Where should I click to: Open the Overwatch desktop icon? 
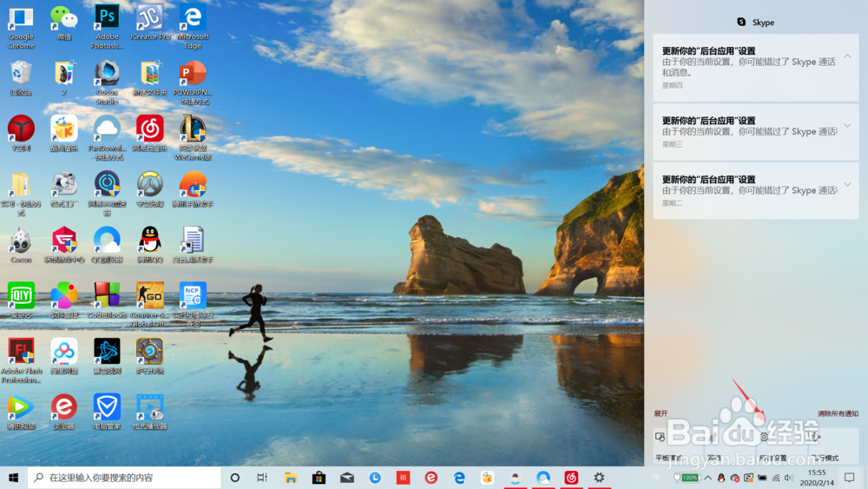149,189
